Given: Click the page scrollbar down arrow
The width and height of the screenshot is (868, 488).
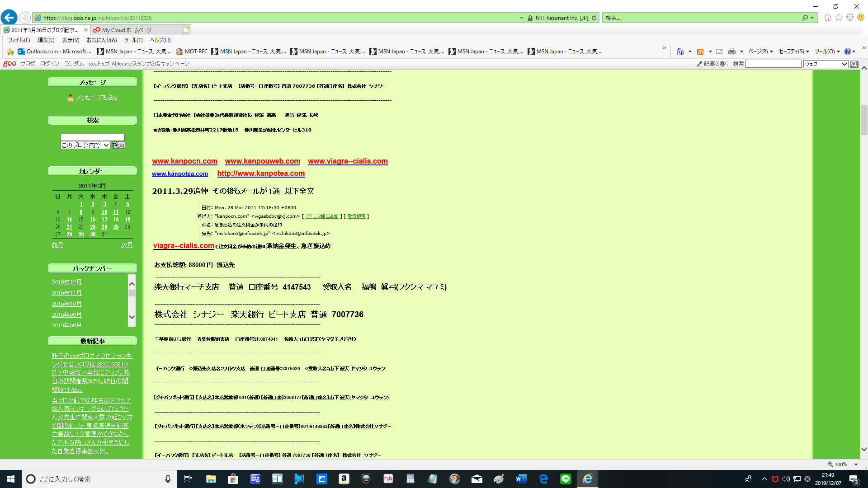Looking at the screenshot, I should point(864,450).
